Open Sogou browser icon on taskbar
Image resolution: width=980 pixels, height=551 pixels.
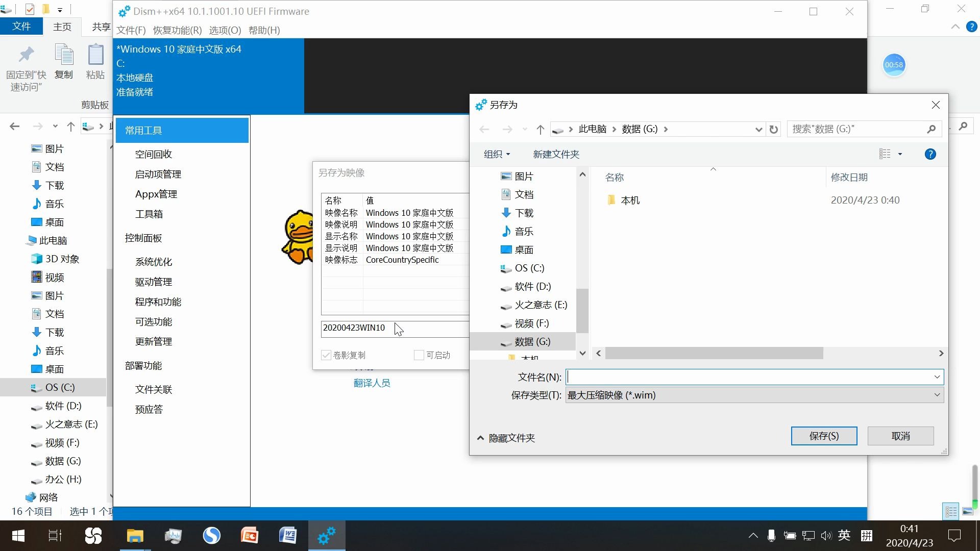211,536
